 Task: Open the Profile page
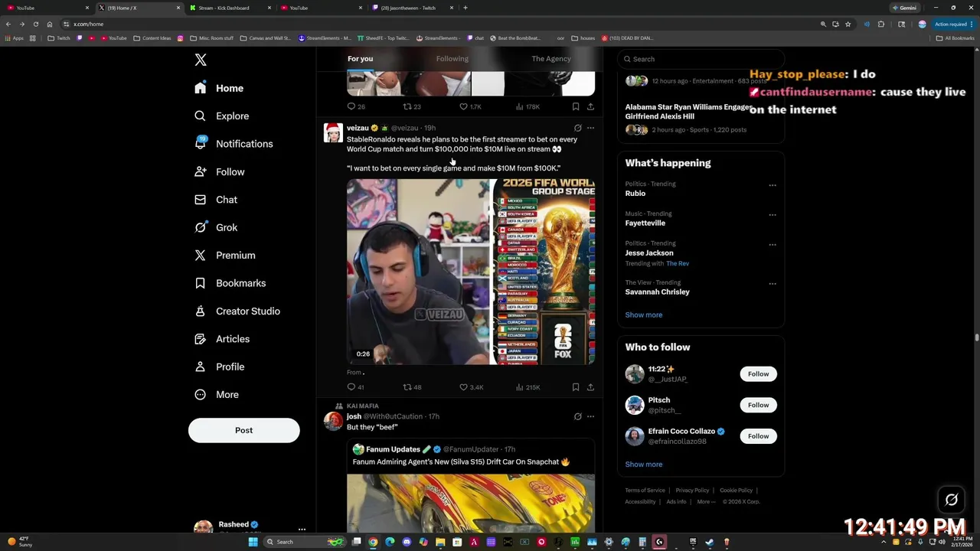pos(219,367)
